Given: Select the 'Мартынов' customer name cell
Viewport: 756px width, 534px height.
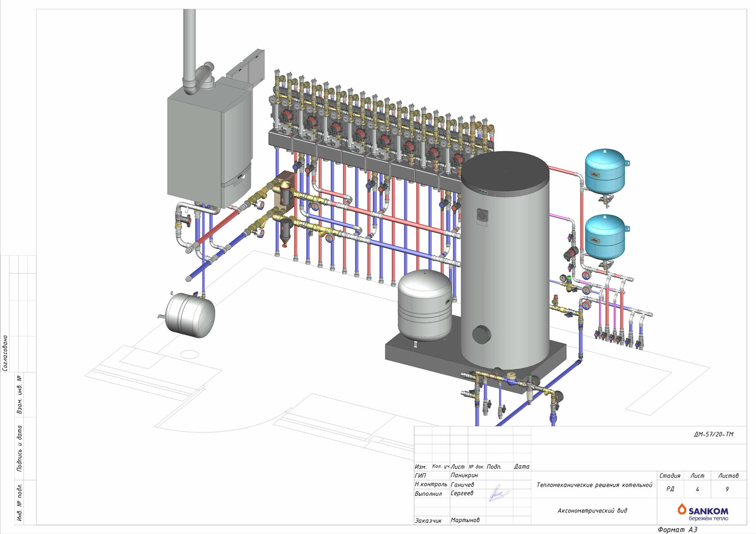Looking at the screenshot, I should 465,520.
